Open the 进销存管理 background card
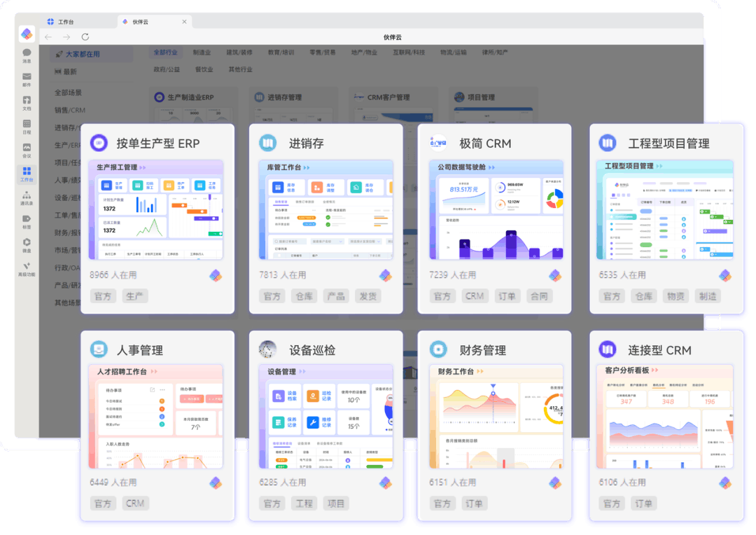This screenshot has width=756, height=535. point(293,104)
